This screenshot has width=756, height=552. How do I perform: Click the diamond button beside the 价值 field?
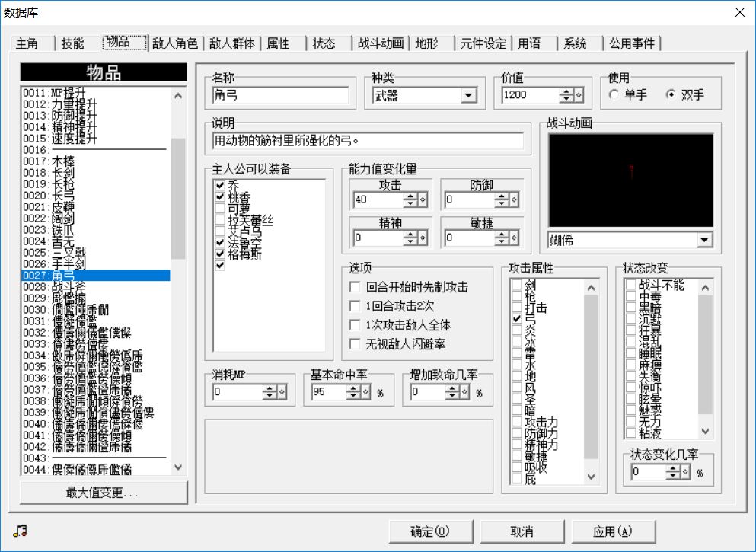(x=579, y=95)
